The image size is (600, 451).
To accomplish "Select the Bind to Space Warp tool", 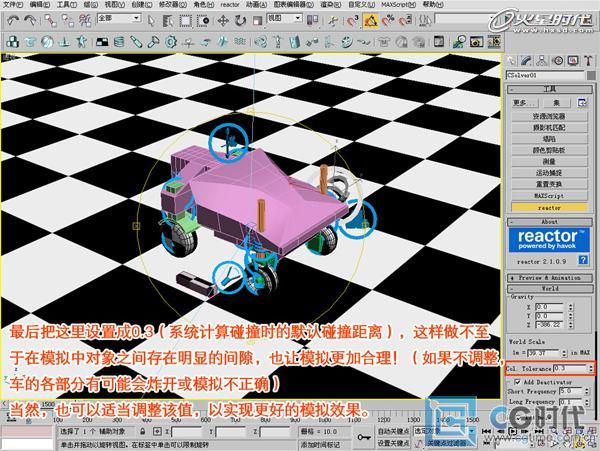I will click(85, 21).
